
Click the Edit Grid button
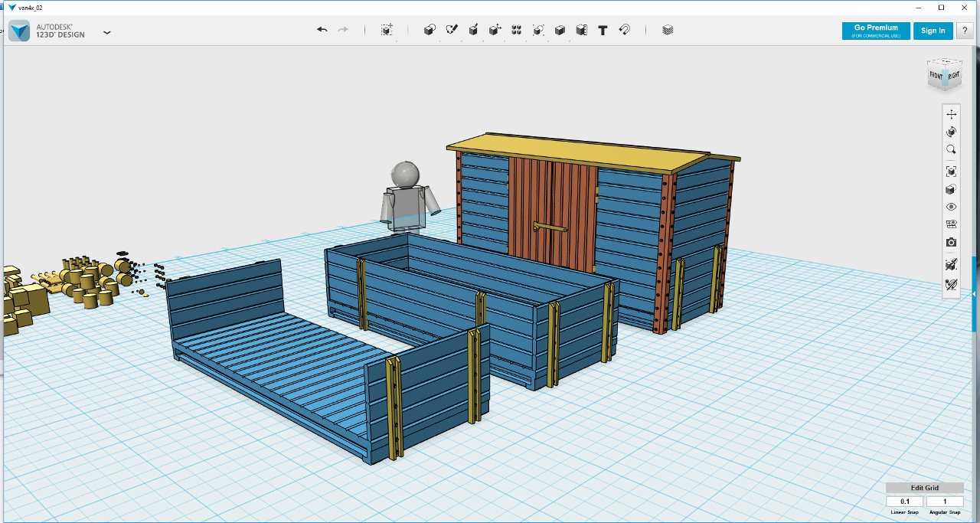[924, 488]
